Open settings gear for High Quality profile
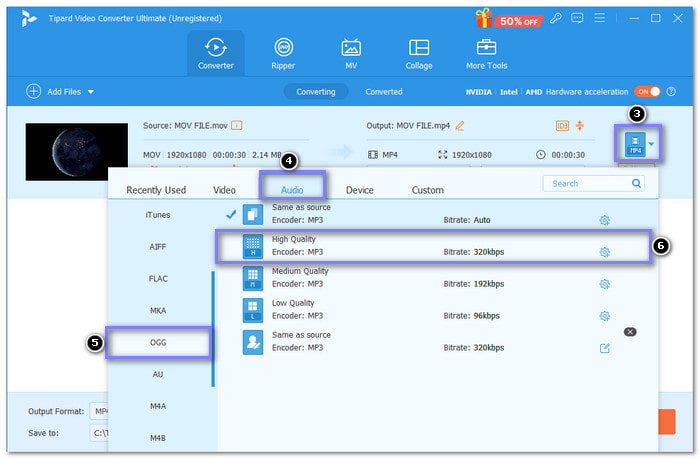The width and height of the screenshot is (700, 459). [604, 252]
